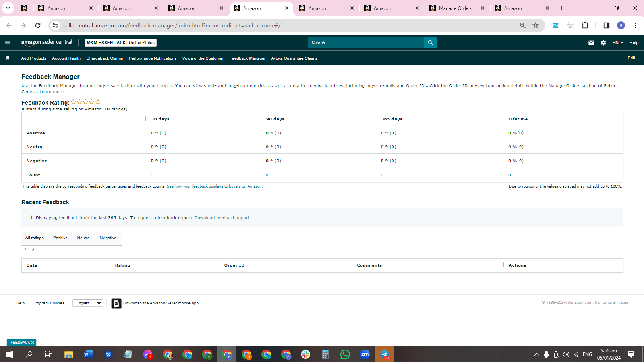This screenshot has width=644, height=362.
Task: Close the Manage Orders browser tab
Action: click(482, 8)
